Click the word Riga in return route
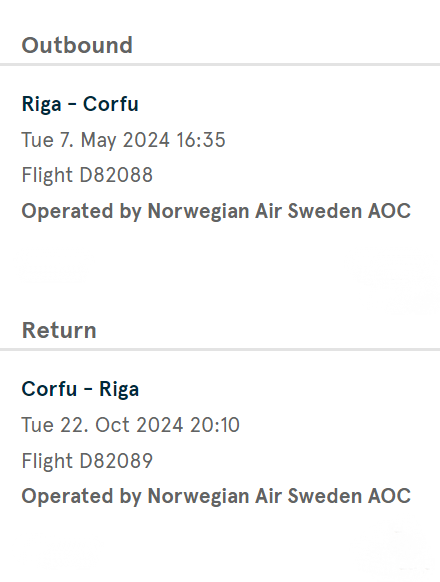The height and width of the screenshot is (582, 440). click(x=119, y=389)
